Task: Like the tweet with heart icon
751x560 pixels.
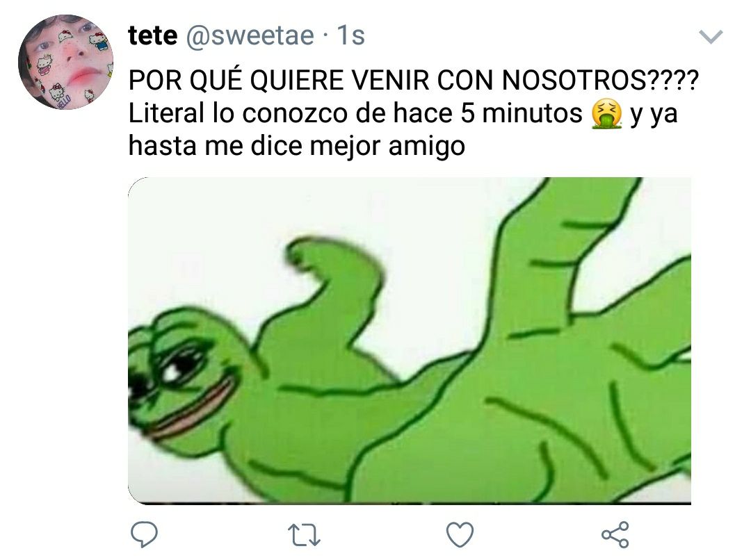Action: click(460, 534)
